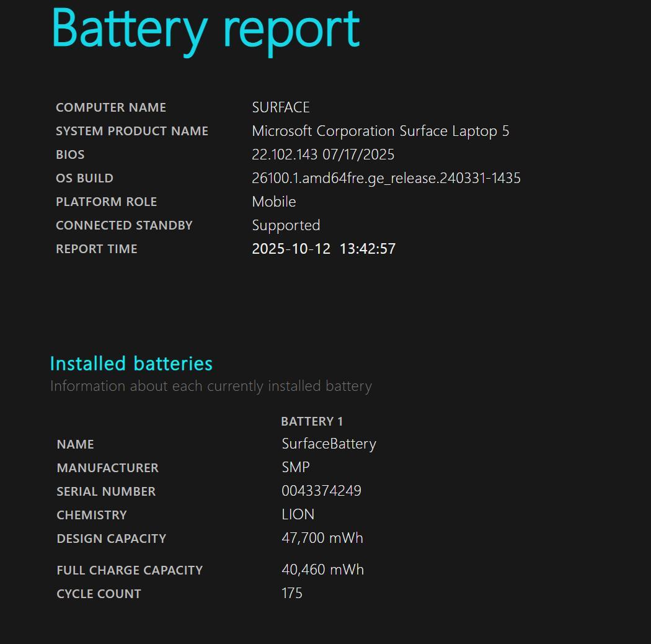This screenshot has width=651, height=644.
Task: Select the DESIGN CAPACITY 47,700 mWh value
Action: (x=322, y=537)
